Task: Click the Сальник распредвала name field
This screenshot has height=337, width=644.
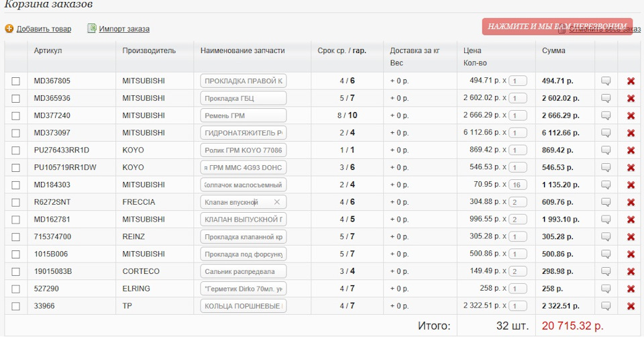Action: coord(243,271)
